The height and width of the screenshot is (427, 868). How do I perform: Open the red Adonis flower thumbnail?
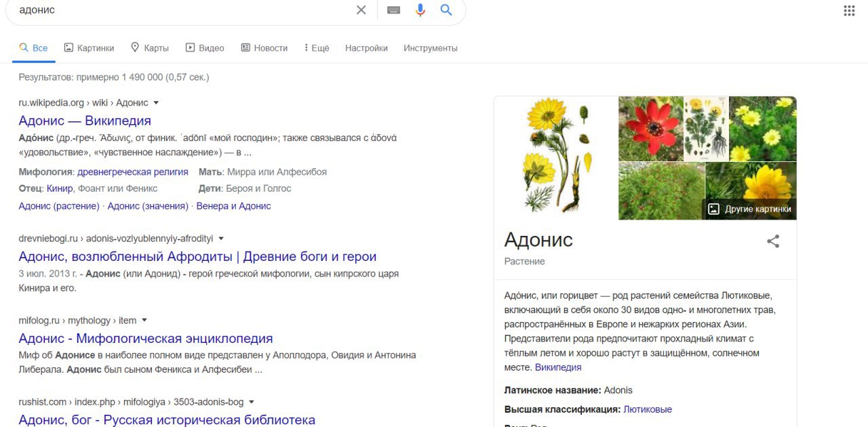(x=651, y=128)
